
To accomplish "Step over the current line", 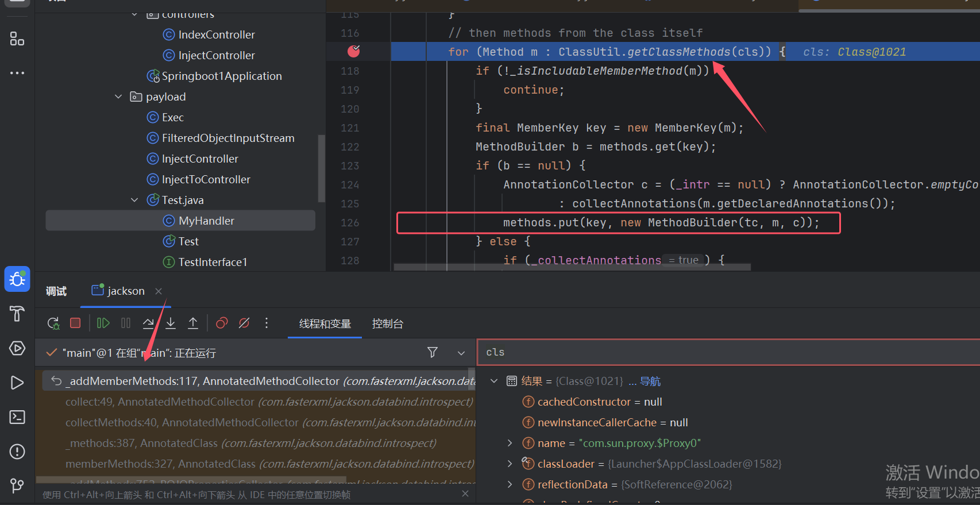I will (148, 323).
